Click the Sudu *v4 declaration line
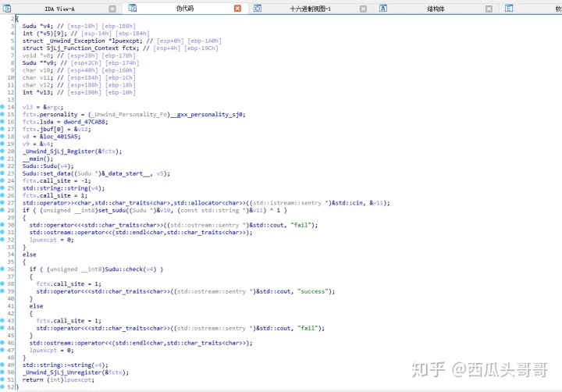The width and height of the screenshot is (562, 392). point(79,27)
